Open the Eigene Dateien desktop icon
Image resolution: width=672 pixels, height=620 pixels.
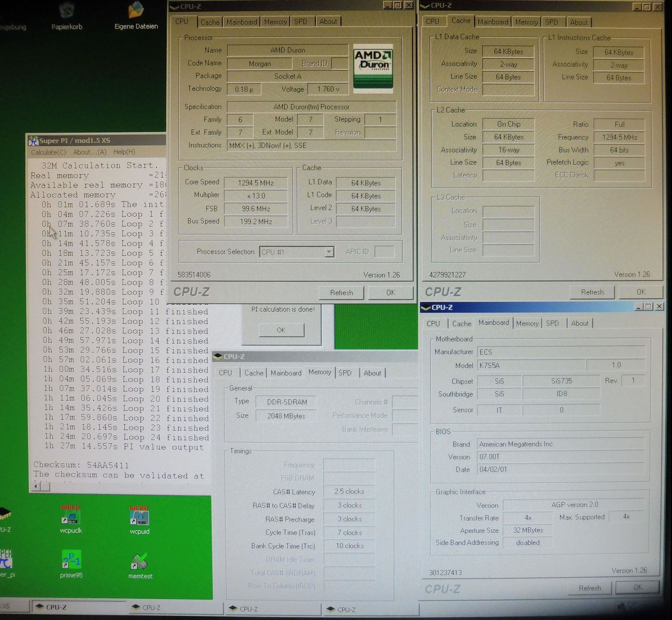[136, 15]
